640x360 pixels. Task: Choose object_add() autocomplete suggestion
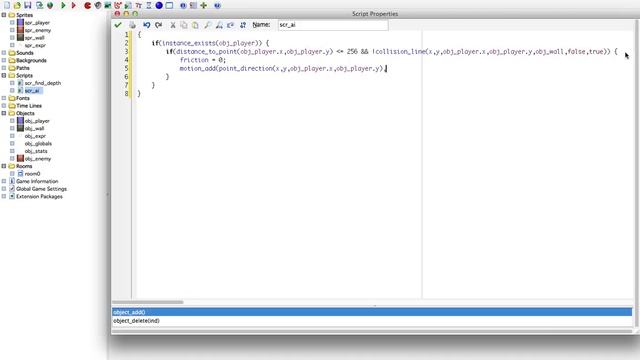(x=372, y=312)
